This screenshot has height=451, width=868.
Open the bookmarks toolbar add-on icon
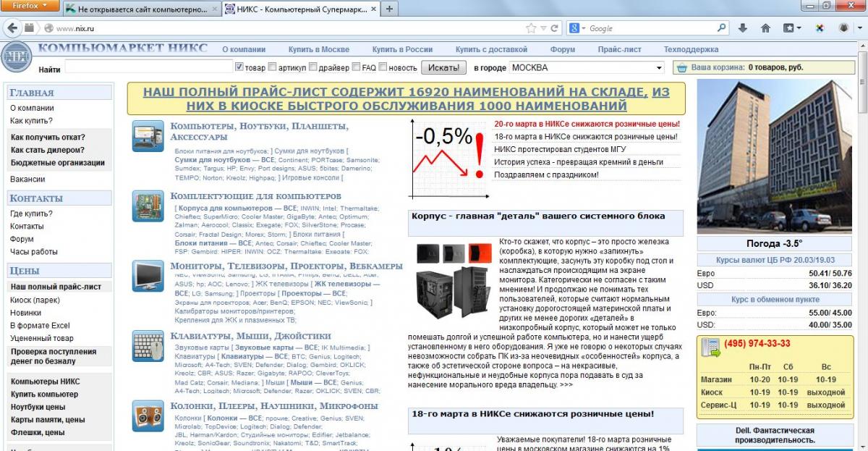coord(788,28)
